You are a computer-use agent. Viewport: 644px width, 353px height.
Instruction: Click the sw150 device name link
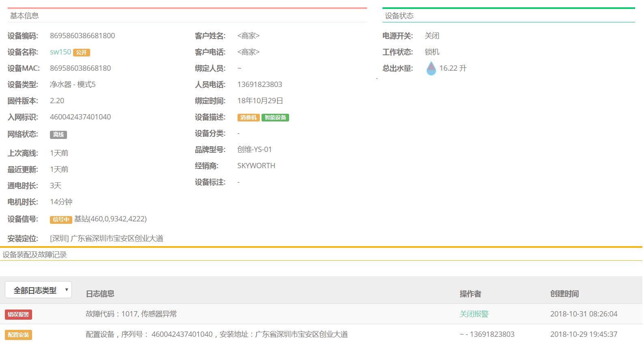click(x=60, y=52)
